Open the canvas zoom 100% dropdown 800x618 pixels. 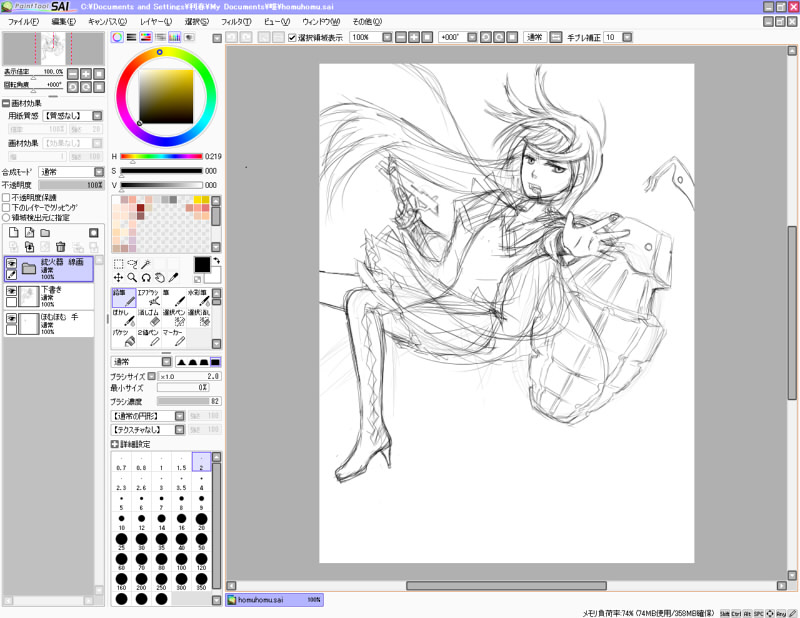coord(387,37)
